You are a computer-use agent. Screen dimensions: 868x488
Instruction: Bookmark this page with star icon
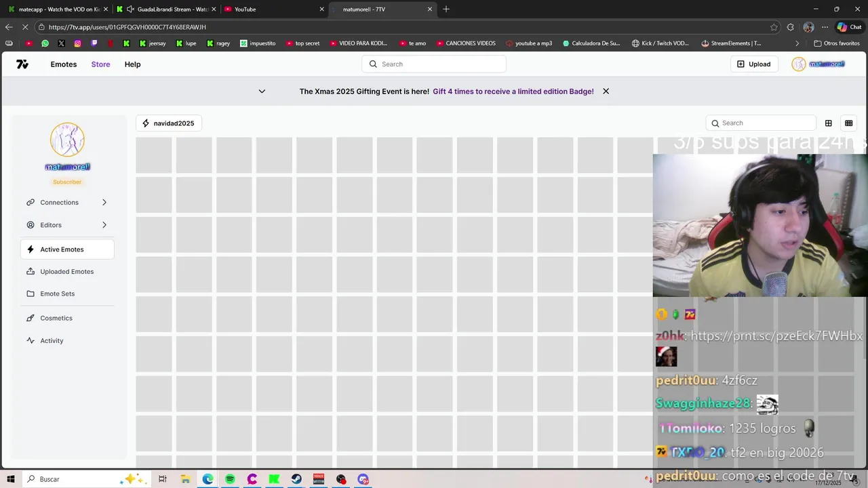tap(774, 27)
